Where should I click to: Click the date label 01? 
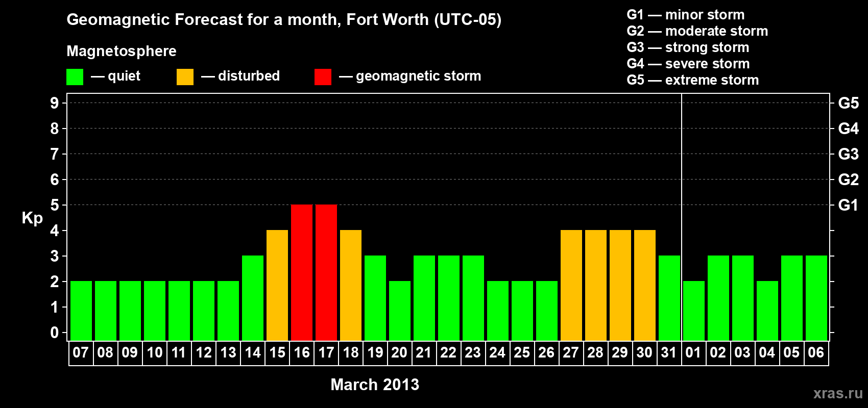point(693,352)
